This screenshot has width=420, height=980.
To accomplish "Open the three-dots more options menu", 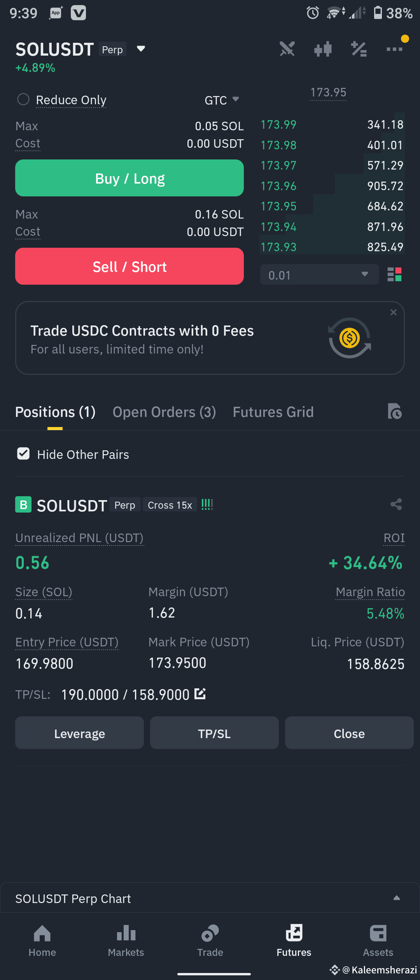I will (x=394, y=49).
